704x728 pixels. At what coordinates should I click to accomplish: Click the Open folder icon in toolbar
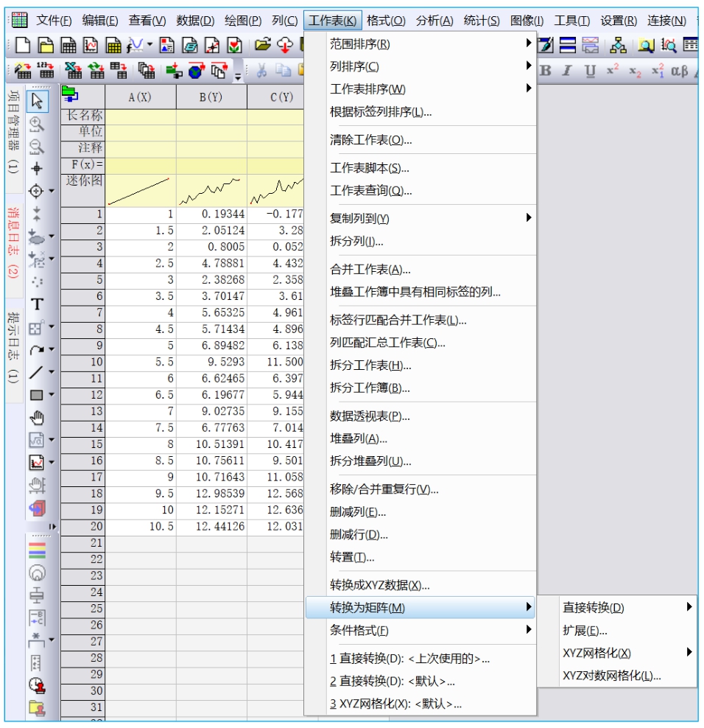(263, 46)
